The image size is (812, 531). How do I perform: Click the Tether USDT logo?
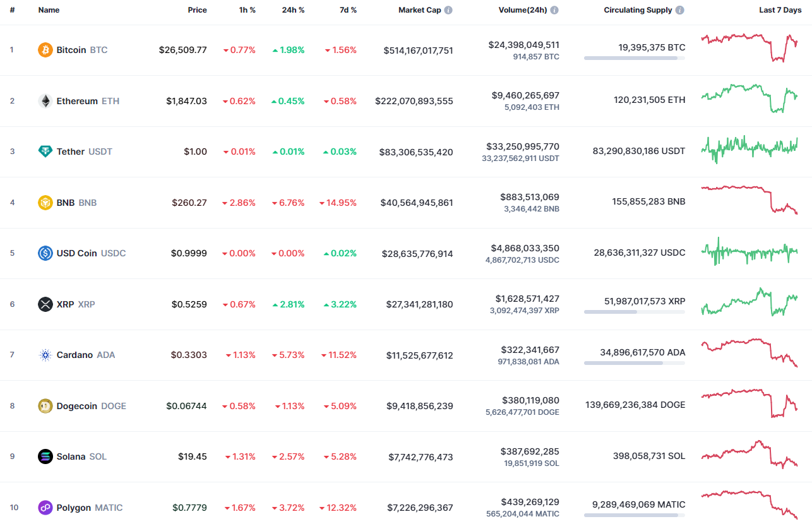(x=44, y=152)
